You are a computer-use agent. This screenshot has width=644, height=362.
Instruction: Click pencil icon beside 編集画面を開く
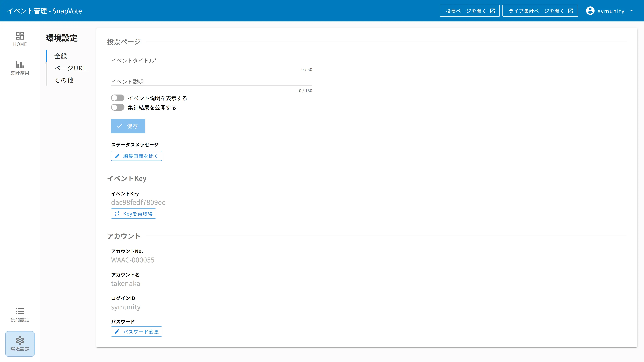point(117,156)
